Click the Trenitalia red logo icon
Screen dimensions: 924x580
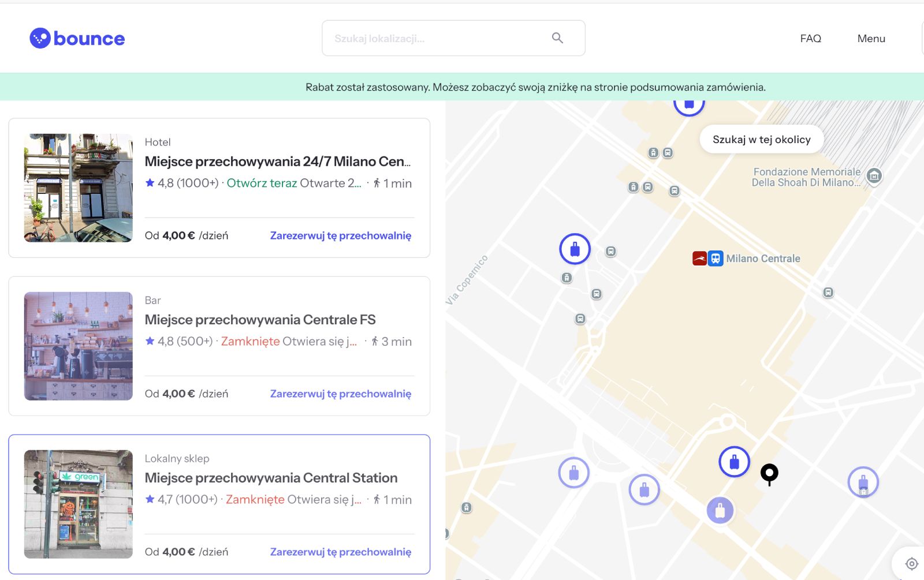(699, 259)
